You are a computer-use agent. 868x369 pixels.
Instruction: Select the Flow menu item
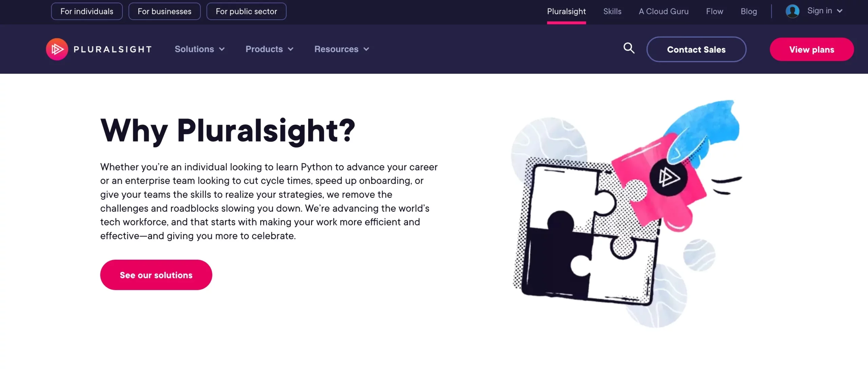(715, 11)
